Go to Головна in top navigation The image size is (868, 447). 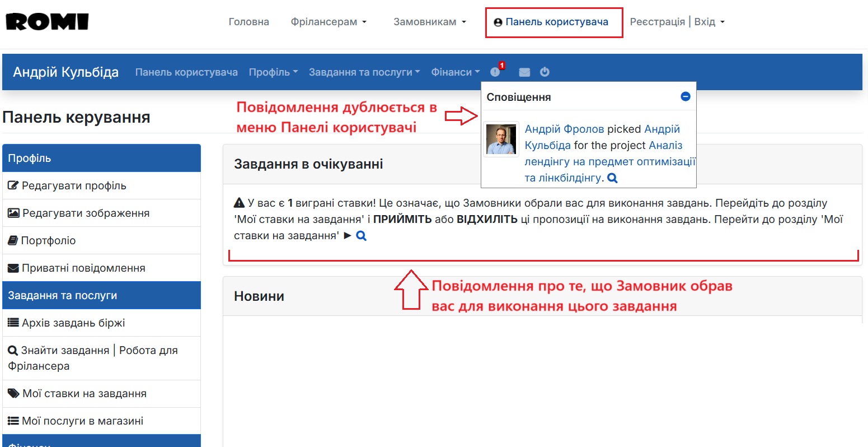coord(248,22)
